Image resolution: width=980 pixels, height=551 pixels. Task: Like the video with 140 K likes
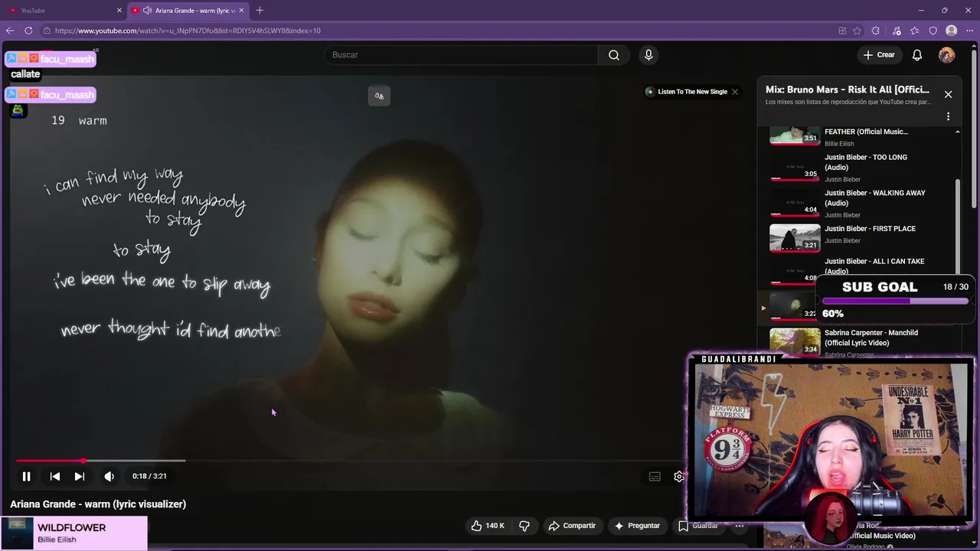point(488,526)
